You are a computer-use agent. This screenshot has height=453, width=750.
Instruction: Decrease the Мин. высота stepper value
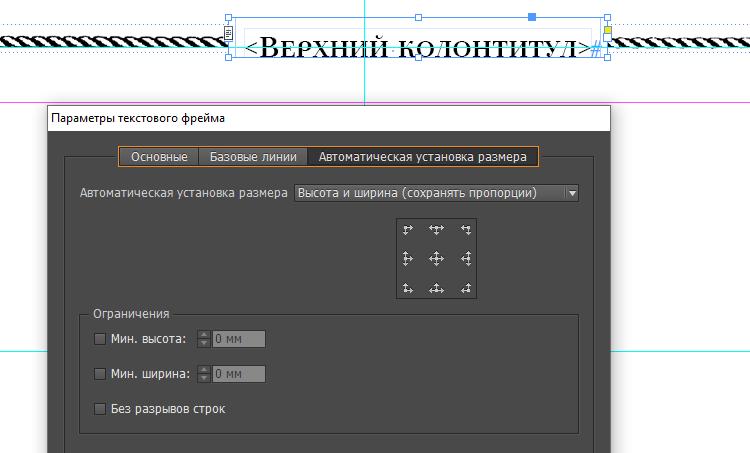[x=204, y=343]
